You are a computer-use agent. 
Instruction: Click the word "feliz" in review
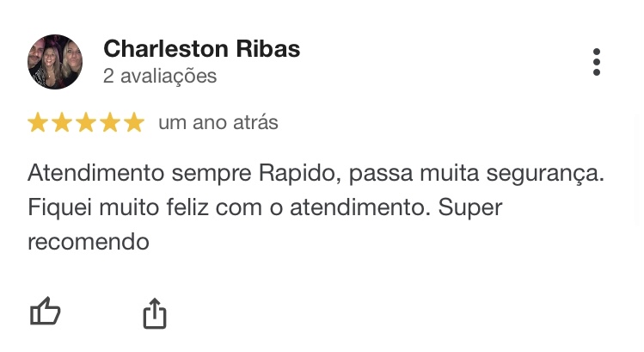pyautogui.click(x=187, y=207)
